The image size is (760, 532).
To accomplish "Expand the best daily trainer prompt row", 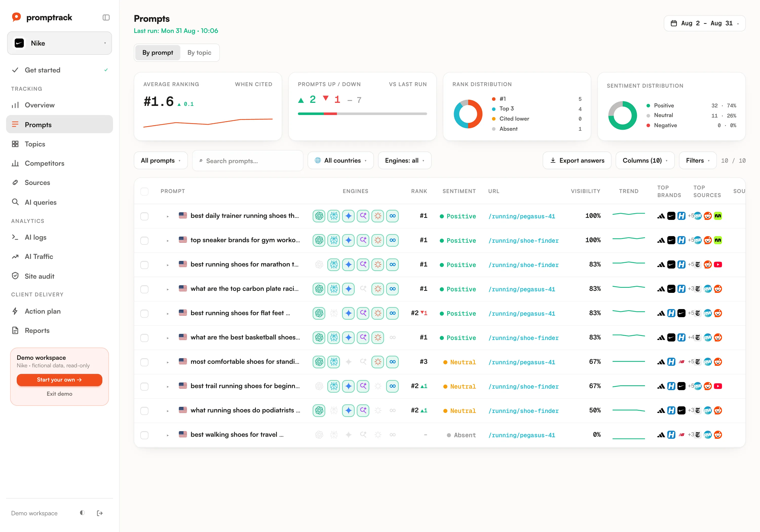I will (167, 216).
